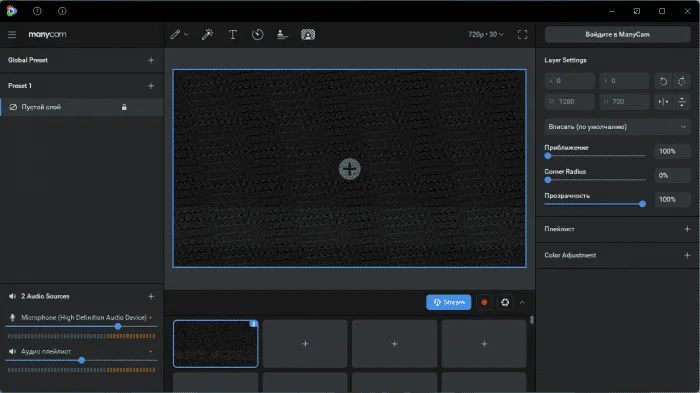Add a new Global Preset
The height and width of the screenshot is (393, 700).
tap(151, 60)
